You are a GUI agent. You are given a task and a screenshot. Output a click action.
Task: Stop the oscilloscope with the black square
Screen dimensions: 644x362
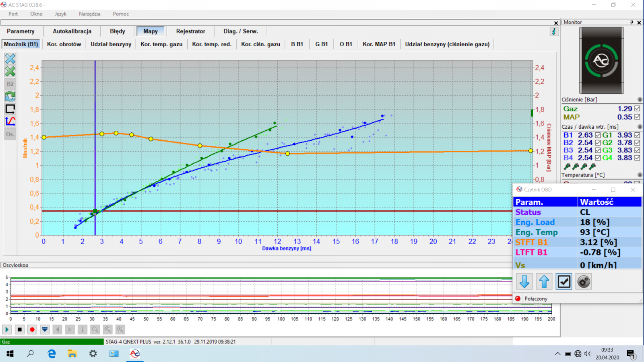19,329
